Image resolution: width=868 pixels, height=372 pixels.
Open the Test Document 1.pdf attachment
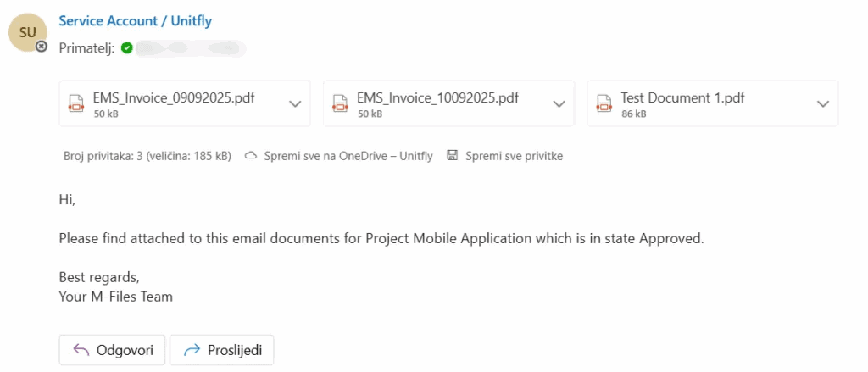click(681, 98)
